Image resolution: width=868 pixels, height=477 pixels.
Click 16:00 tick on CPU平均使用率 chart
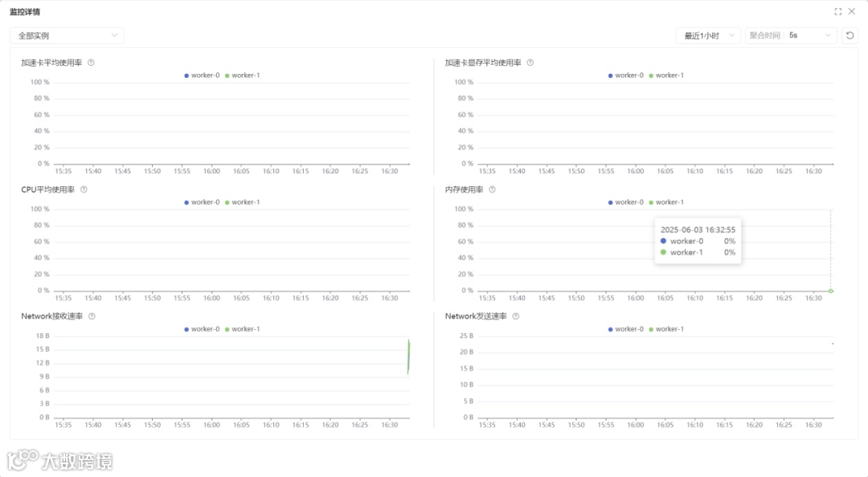(x=211, y=298)
